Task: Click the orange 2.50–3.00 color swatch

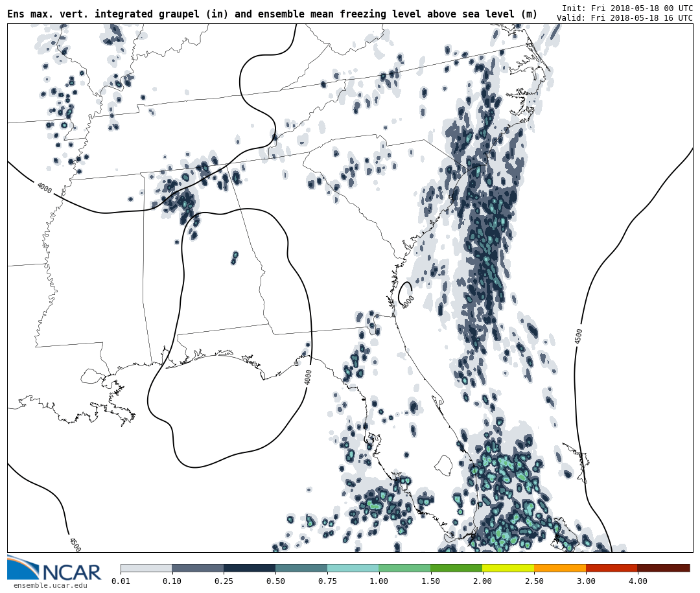Action: (560, 568)
